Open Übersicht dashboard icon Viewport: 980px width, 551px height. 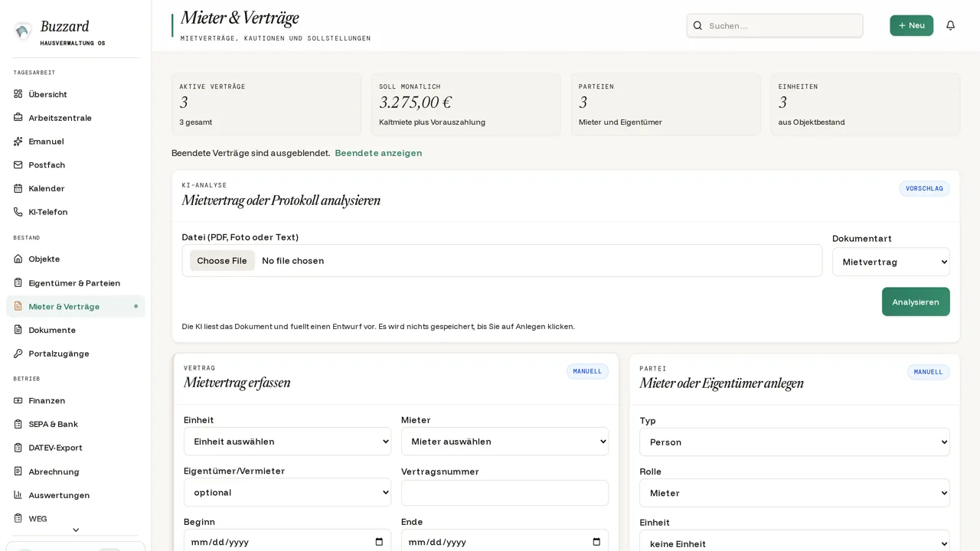[x=18, y=94]
